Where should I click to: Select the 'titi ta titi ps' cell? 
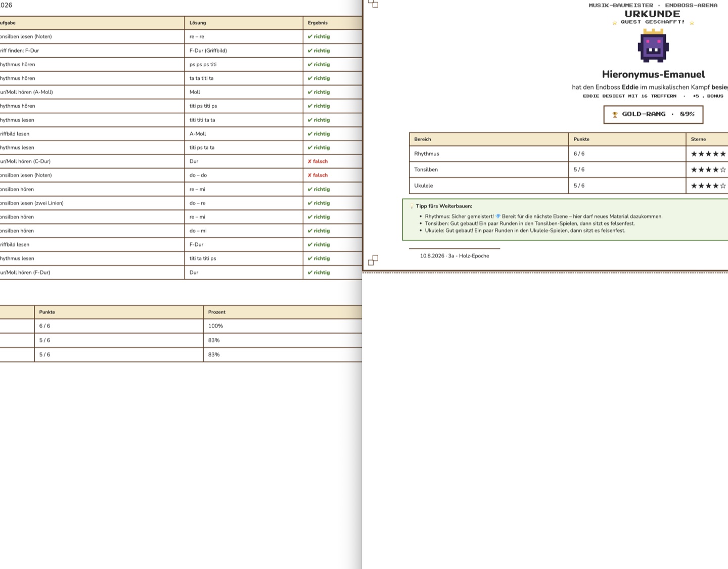(244, 258)
